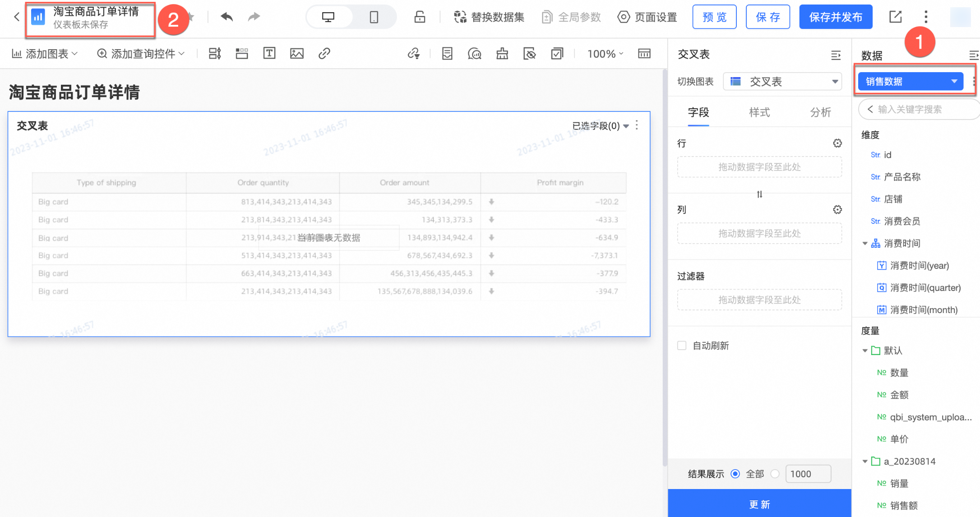980x517 pixels.
Task: Click the tab container layout icon
Action: pyautogui.click(x=242, y=54)
